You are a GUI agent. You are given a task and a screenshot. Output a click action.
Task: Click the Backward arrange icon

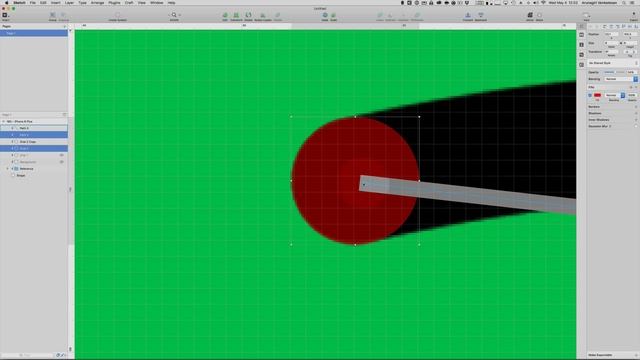coord(481,16)
